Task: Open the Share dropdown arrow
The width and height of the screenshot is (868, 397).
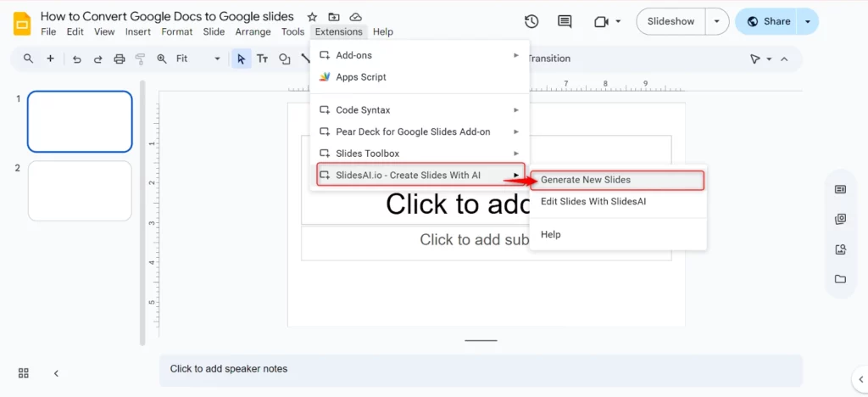Action: point(808,21)
